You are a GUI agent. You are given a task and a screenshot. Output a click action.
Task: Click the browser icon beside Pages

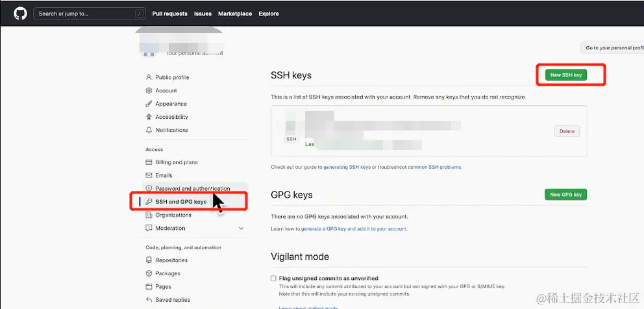tap(149, 286)
